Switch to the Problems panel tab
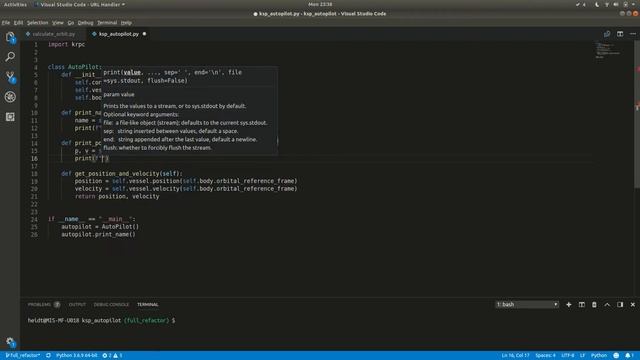Viewport: 640px width, 360px height. coord(43,304)
